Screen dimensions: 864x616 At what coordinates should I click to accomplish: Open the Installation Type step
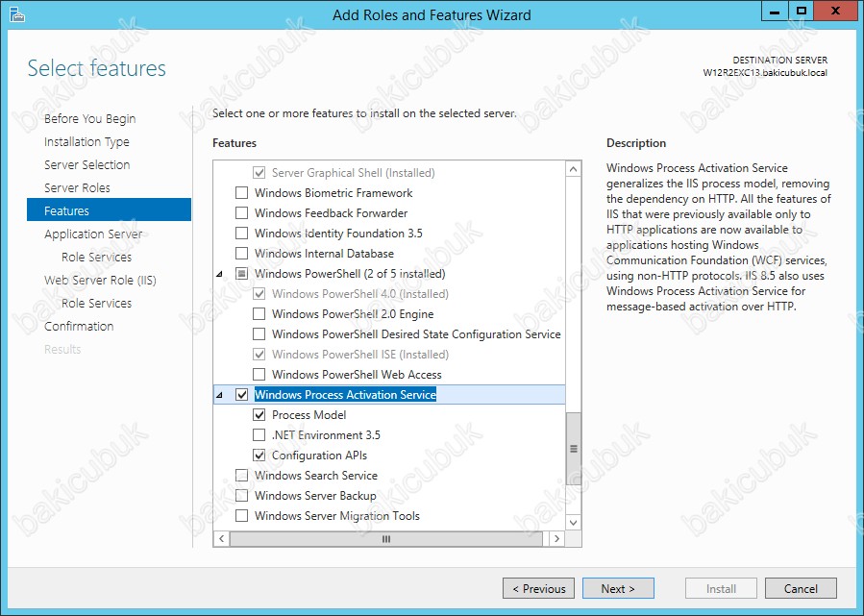tap(86, 141)
